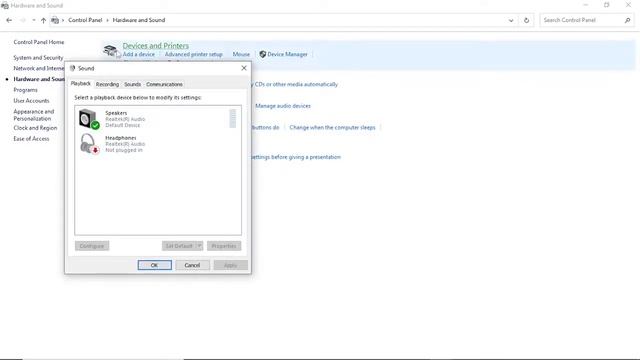Click the Hardware and Sound window icon
This screenshot has height=360, width=640.
(x=5, y=6)
